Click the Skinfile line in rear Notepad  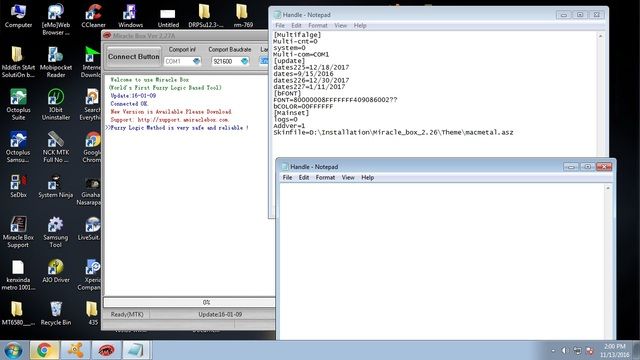(x=393, y=132)
